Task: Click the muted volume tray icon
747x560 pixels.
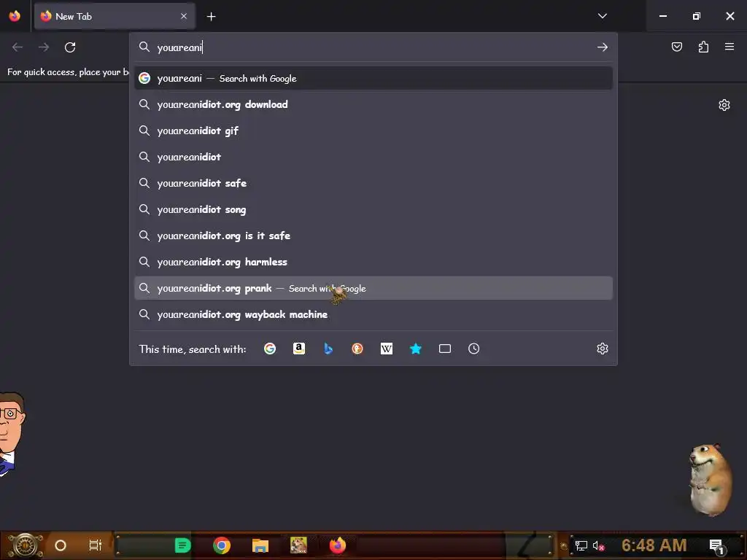Action: [x=598, y=545]
